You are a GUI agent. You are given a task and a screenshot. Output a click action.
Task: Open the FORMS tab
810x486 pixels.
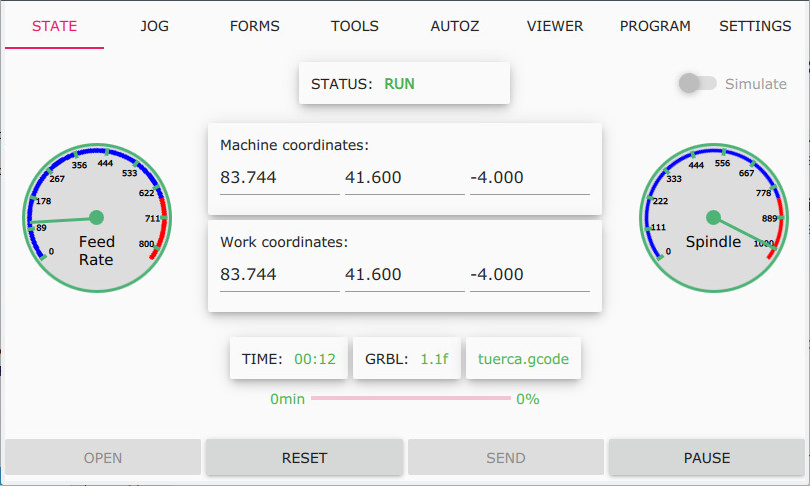tap(255, 26)
